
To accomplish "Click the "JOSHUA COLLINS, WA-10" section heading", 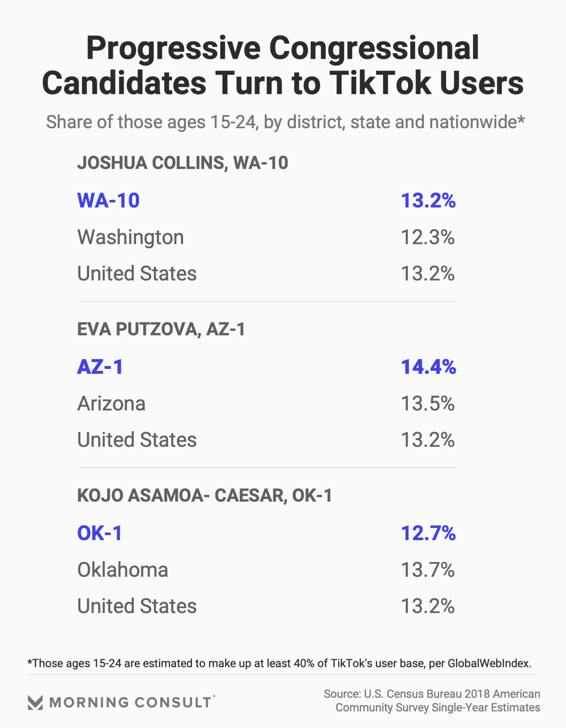I will tap(183, 163).
